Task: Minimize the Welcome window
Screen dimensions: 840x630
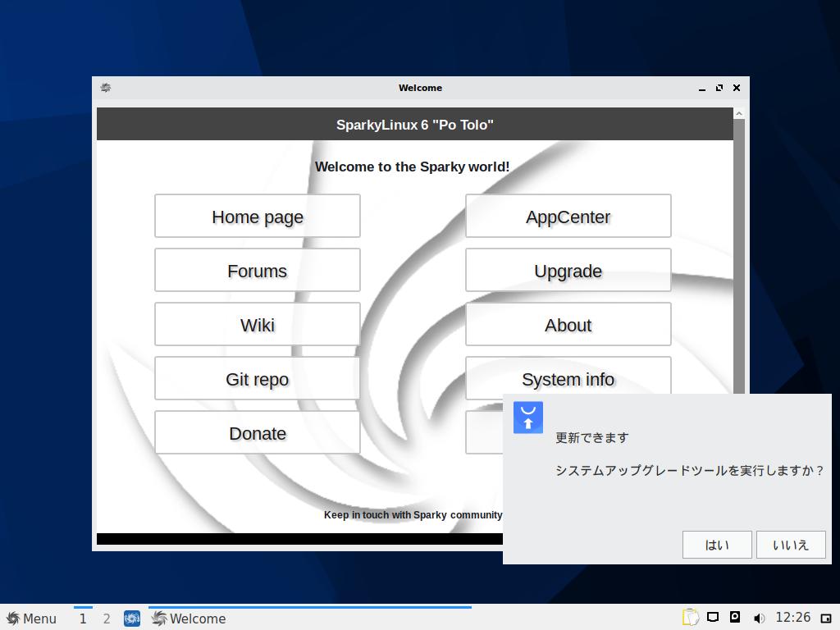Action: (702, 88)
